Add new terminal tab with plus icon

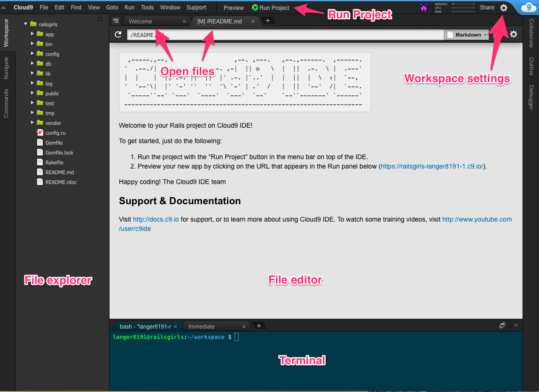pos(259,326)
